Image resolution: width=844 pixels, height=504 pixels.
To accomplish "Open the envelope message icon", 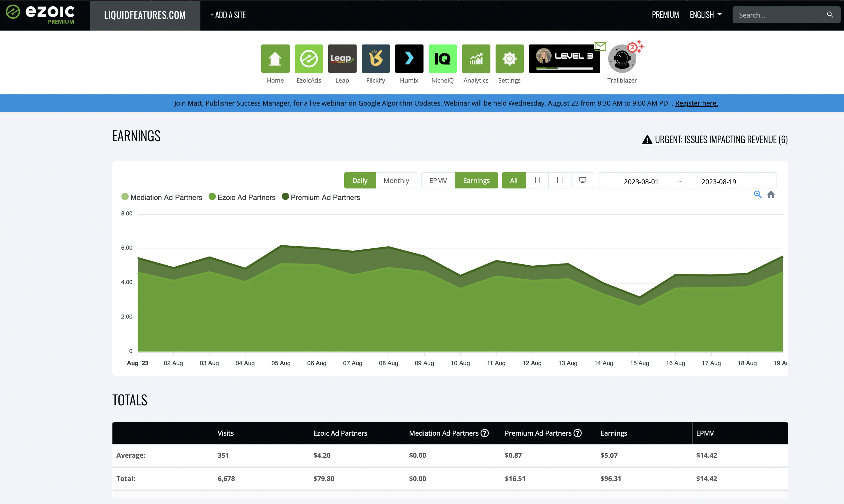I will (600, 46).
